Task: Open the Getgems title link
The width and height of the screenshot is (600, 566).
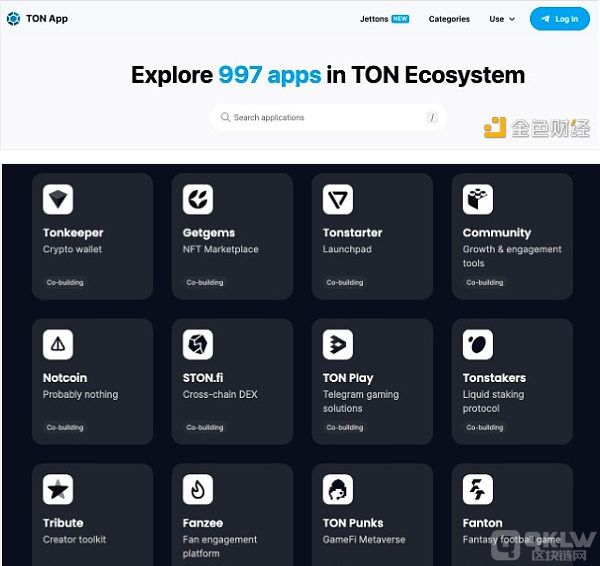Action: tap(209, 233)
